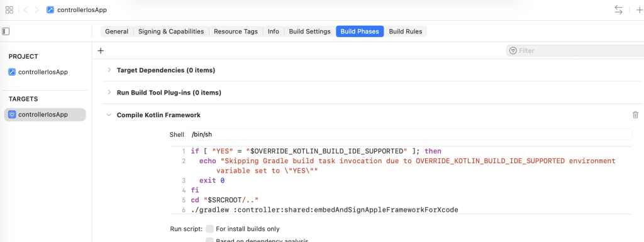The width and height of the screenshot is (644, 242).
Task: Click Compile Kotlin Framework title
Action: point(158,115)
